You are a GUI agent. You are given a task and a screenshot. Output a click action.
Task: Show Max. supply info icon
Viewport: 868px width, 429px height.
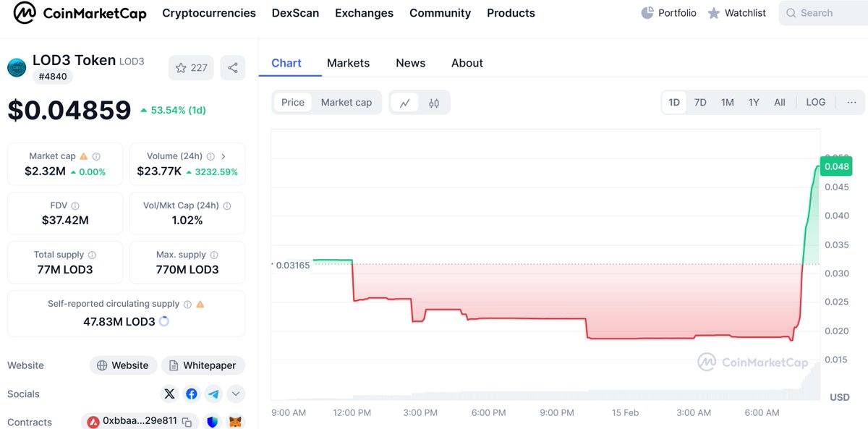point(214,255)
